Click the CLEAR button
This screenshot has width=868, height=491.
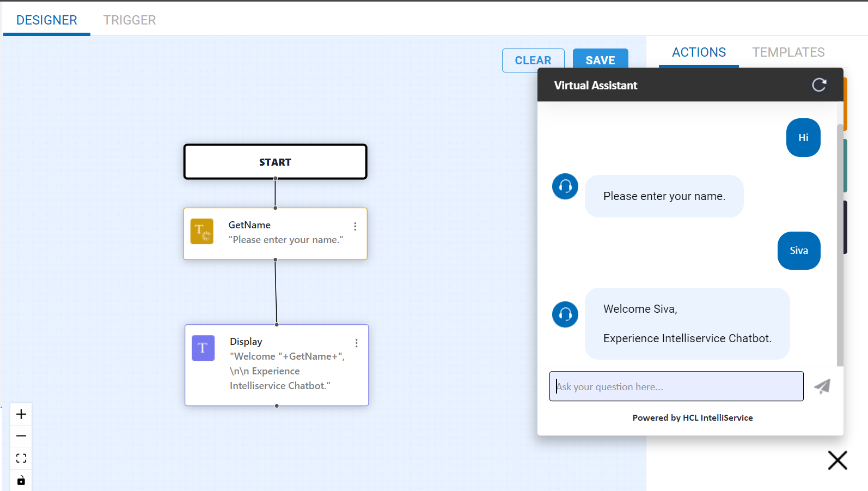(x=533, y=60)
